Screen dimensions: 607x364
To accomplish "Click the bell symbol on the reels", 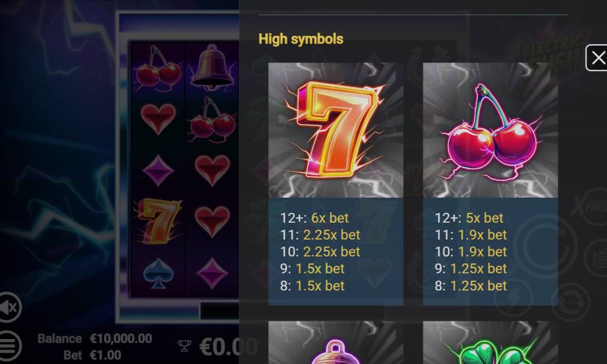I will (x=211, y=66).
